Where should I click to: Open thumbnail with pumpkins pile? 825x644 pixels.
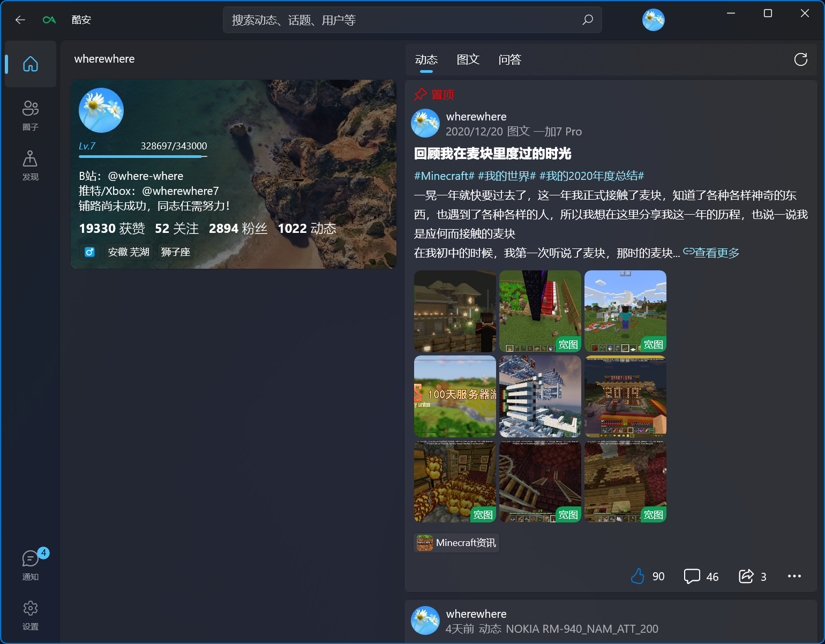455,481
